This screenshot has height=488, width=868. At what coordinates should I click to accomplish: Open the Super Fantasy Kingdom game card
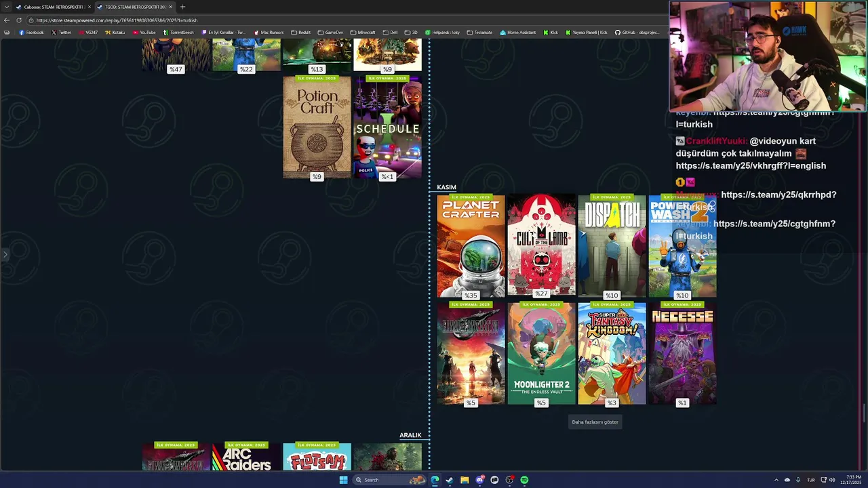pos(612,354)
